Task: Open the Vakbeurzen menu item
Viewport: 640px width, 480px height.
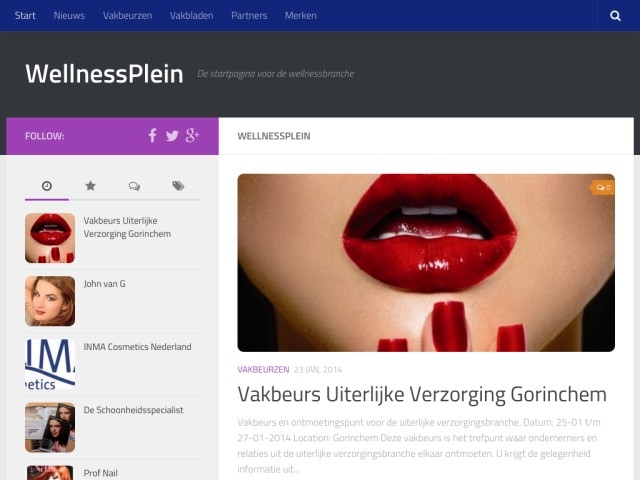Action: pos(127,16)
